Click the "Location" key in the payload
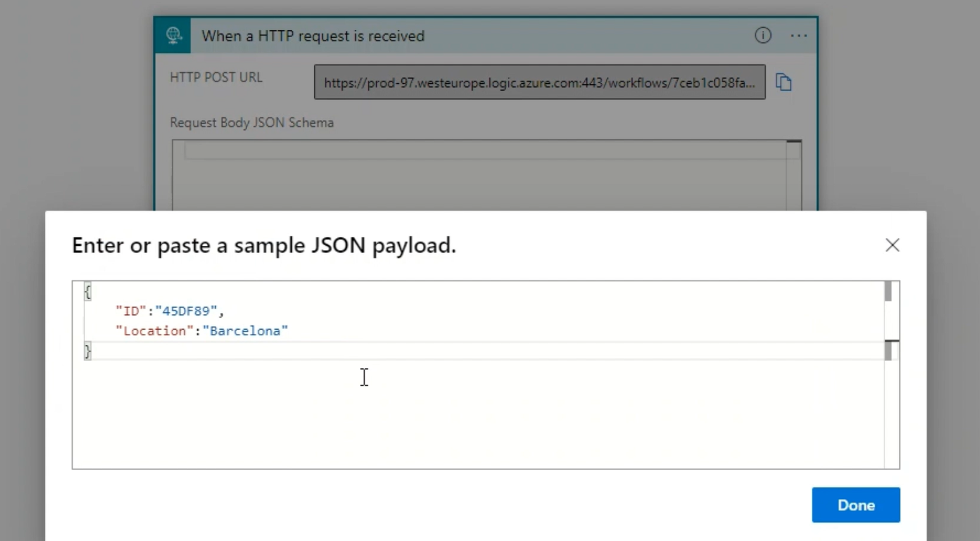This screenshot has width=980, height=541. point(154,331)
